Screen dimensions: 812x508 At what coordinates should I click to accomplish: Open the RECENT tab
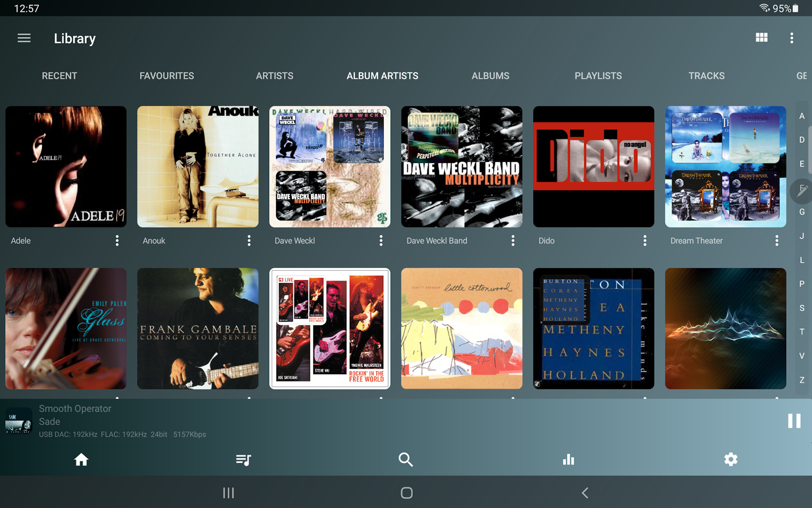tap(59, 76)
